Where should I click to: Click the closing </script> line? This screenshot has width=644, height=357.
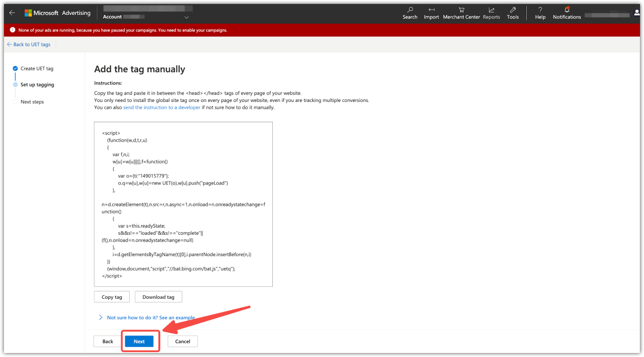112,275
